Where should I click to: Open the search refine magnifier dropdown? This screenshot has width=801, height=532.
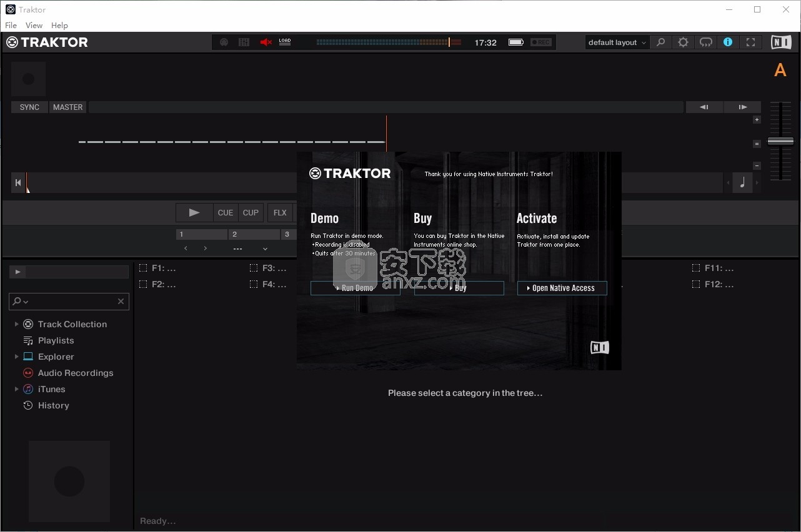(20, 301)
